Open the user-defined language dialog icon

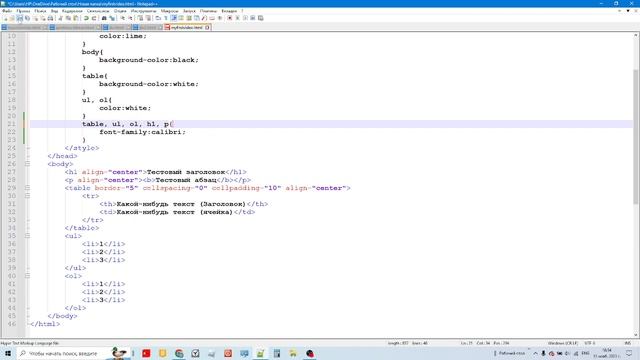pyautogui.click(x=181, y=18)
